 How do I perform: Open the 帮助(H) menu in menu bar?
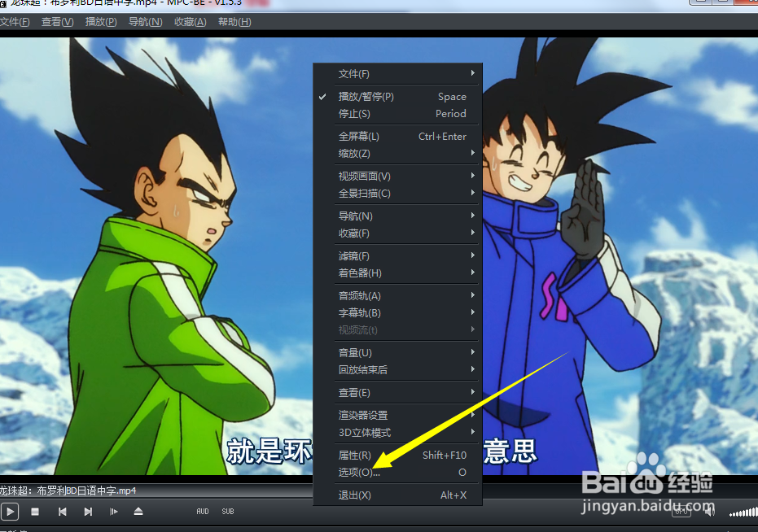point(234,22)
